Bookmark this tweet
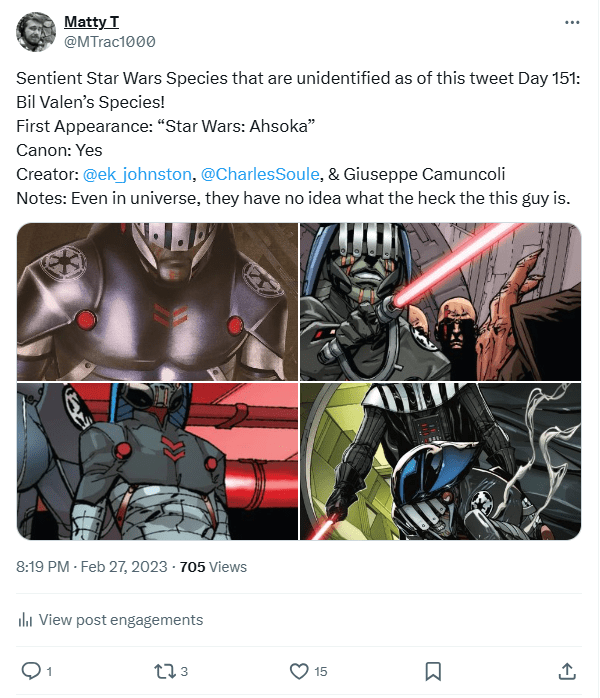 (x=433, y=671)
